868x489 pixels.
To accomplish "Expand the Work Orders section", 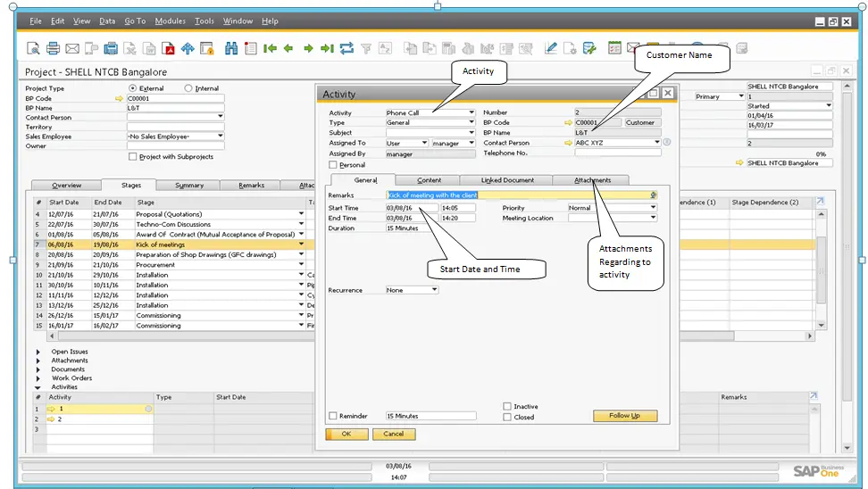I will 38,378.
